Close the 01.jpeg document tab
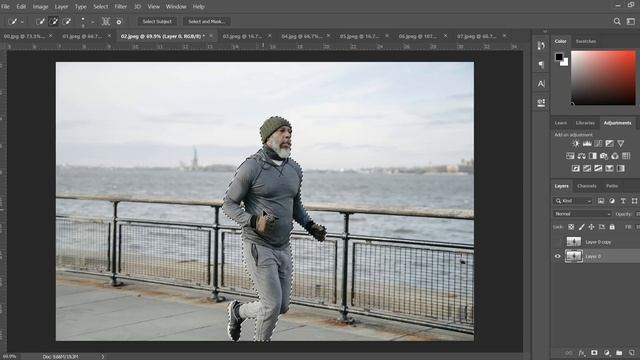Screen dimensions: 640x360 pyautogui.click(x=109, y=36)
